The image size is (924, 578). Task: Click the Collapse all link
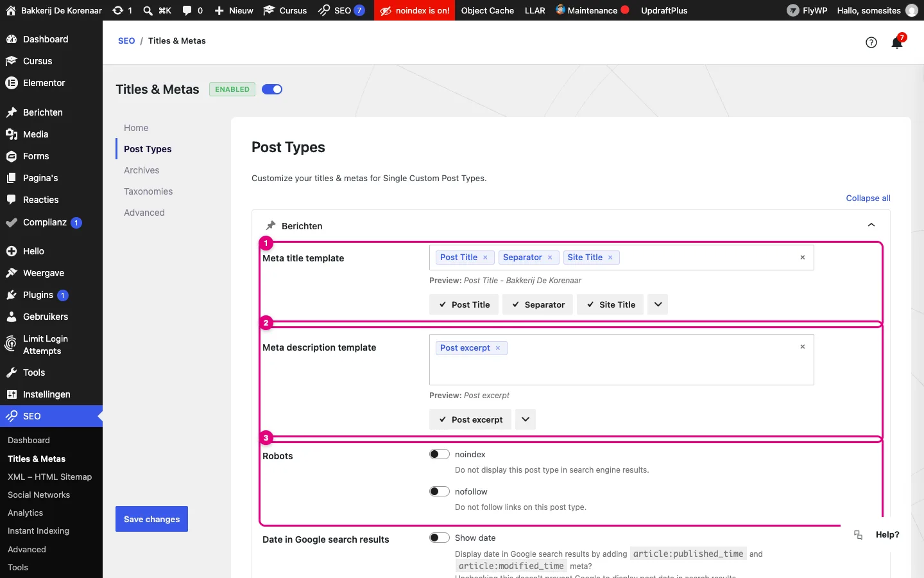point(868,198)
